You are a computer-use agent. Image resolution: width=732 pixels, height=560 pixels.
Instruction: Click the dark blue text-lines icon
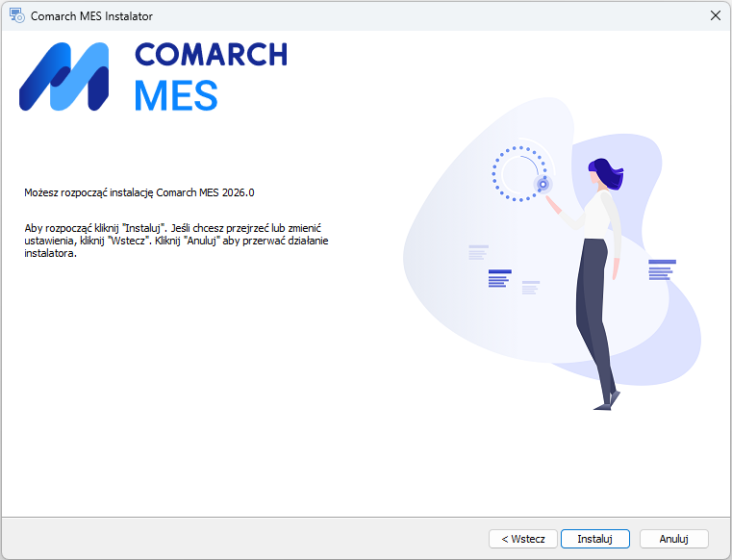(x=499, y=278)
